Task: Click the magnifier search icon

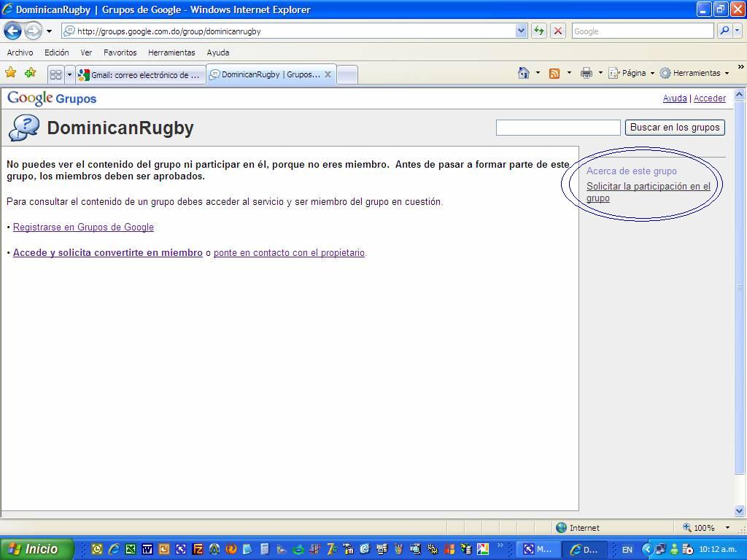Action: 724,31
